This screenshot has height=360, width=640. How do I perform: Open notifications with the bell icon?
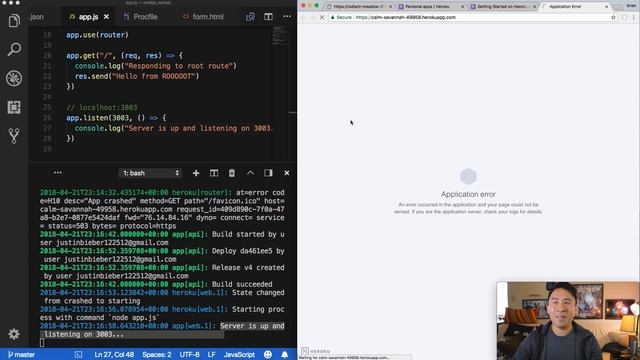pyautogui.click(x=284, y=355)
